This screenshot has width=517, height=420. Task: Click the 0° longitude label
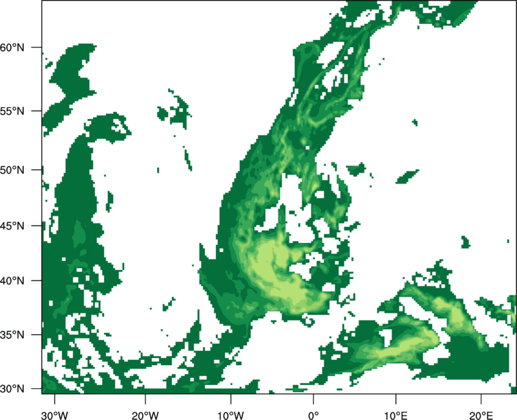click(x=313, y=415)
